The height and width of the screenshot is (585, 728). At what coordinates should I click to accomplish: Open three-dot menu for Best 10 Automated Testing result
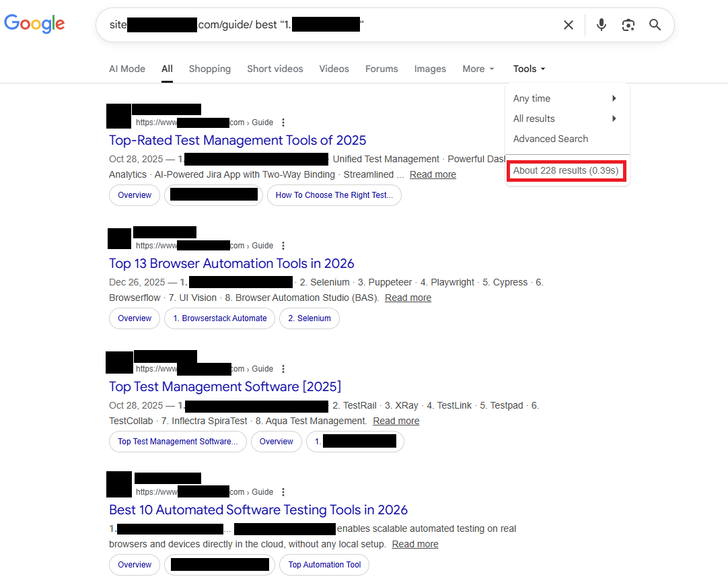[x=283, y=491]
